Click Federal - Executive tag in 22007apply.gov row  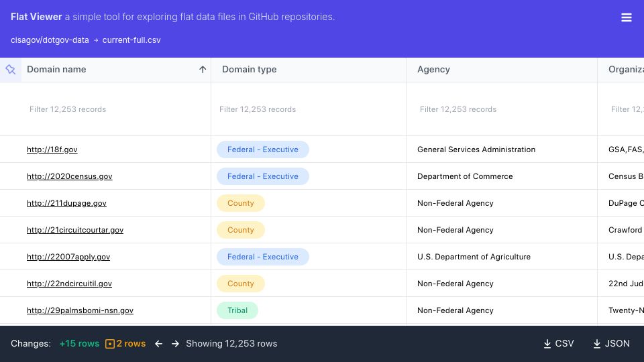click(263, 257)
